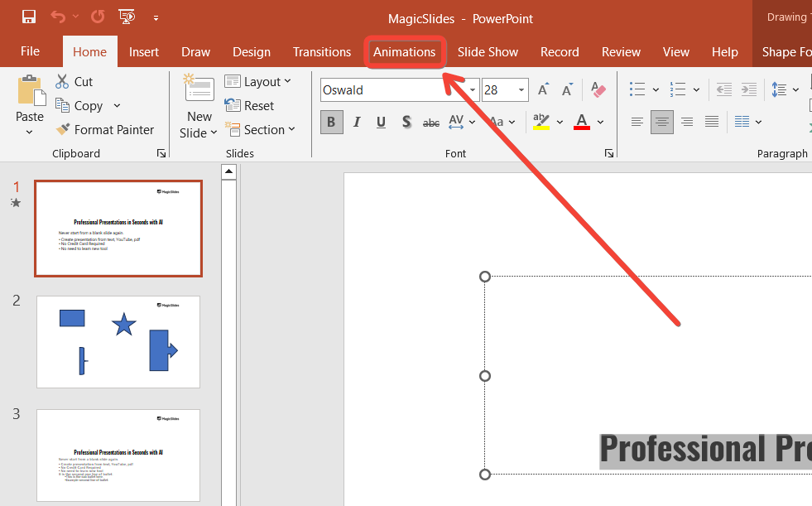812x506 pixels.
Task: Open the slide Layout dropdown
Action: (x=257, y=81)
